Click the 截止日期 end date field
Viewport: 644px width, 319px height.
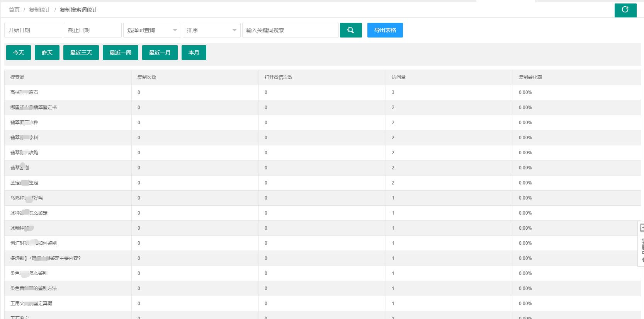coord(92,30)
